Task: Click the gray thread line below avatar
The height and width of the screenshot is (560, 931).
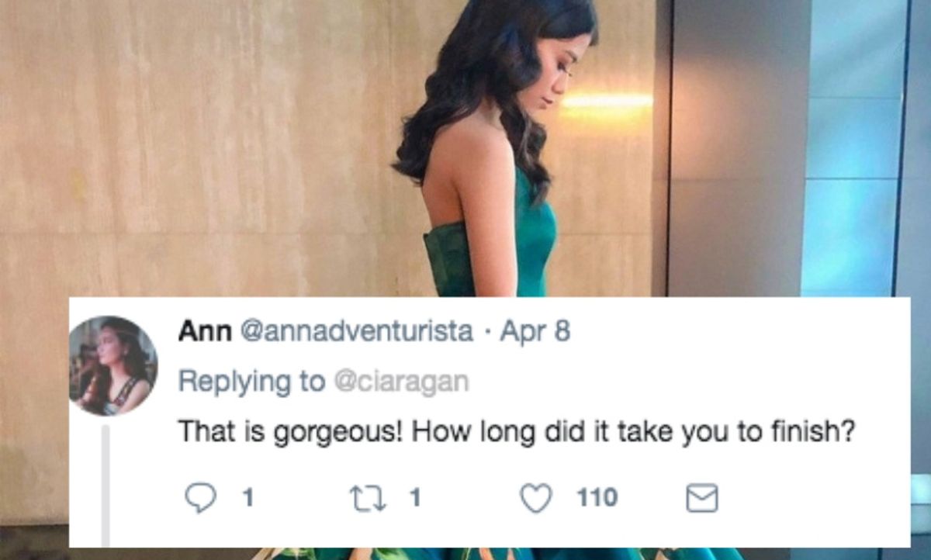Action: coord(106,485)
